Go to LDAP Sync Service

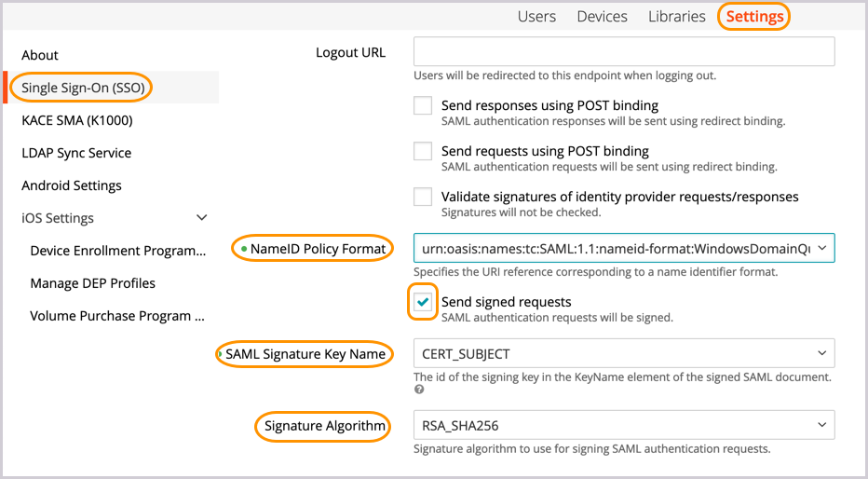pos(76,153)
